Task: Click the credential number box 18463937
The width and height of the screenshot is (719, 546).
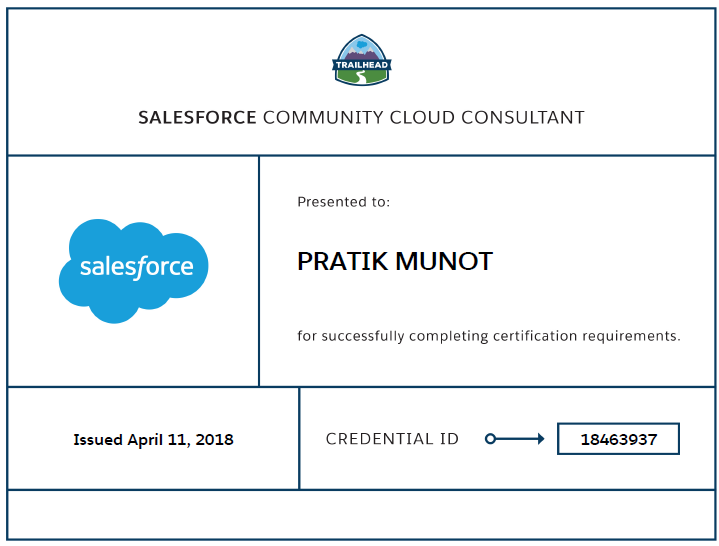Action: [618, 439]
